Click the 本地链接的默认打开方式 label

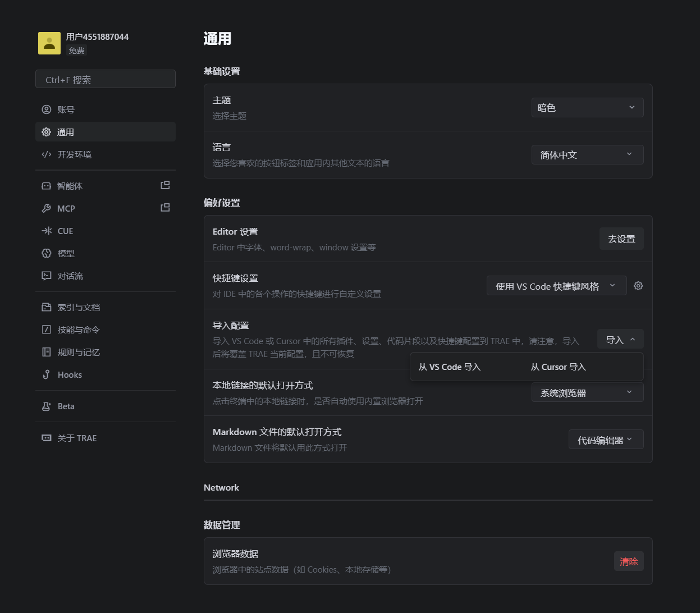tap(263, 385)
